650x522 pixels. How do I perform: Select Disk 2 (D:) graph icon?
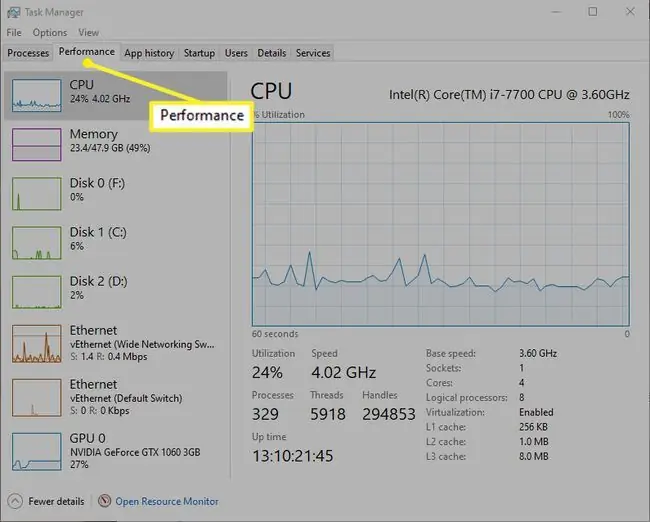pyautogui.click(x=36, y=292)
